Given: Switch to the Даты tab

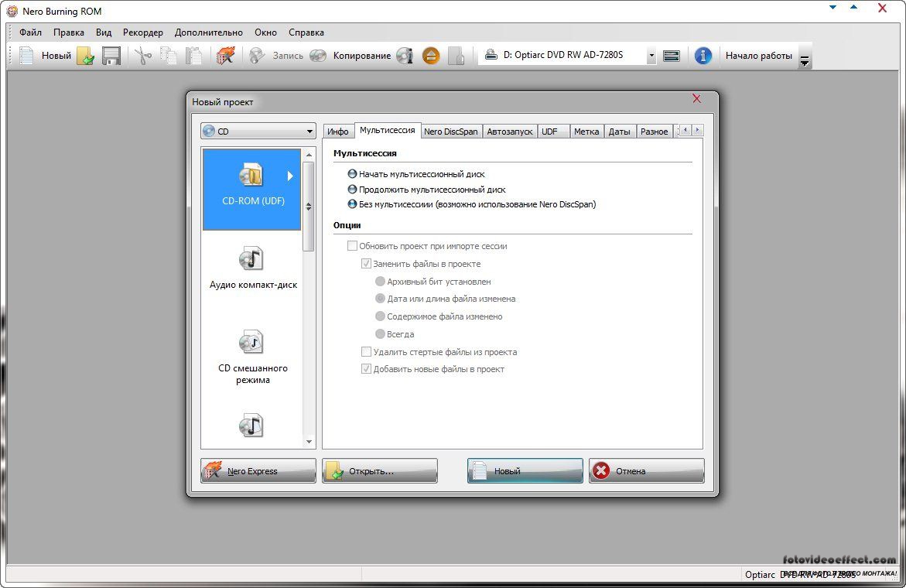Looking at the screenshot, I should click(620, 131).
